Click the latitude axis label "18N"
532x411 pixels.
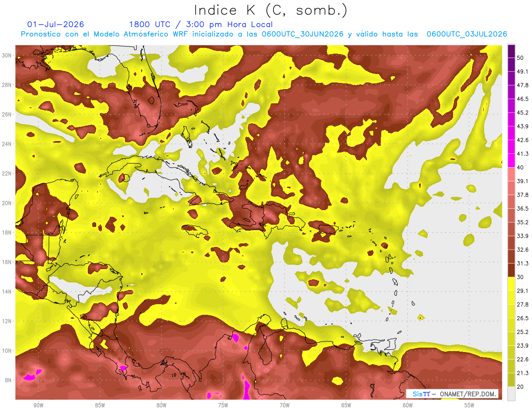click(x=7, y=232)
